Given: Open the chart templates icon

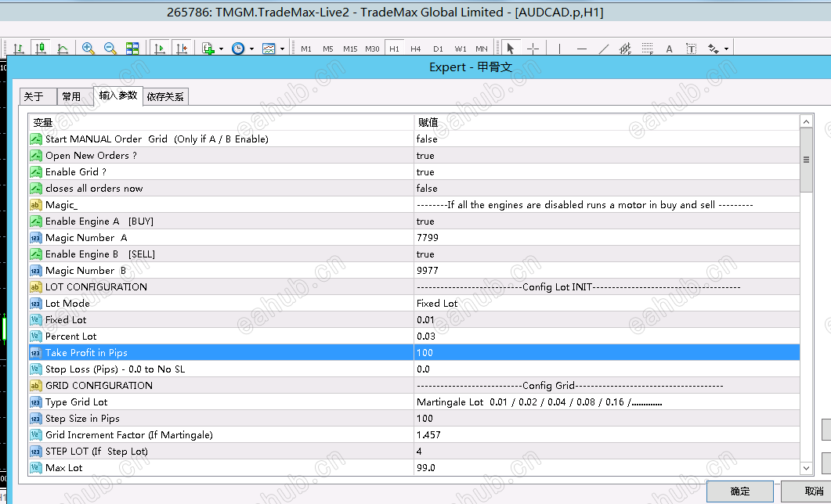Looking at the screenshot, I should tap(269, 49).
